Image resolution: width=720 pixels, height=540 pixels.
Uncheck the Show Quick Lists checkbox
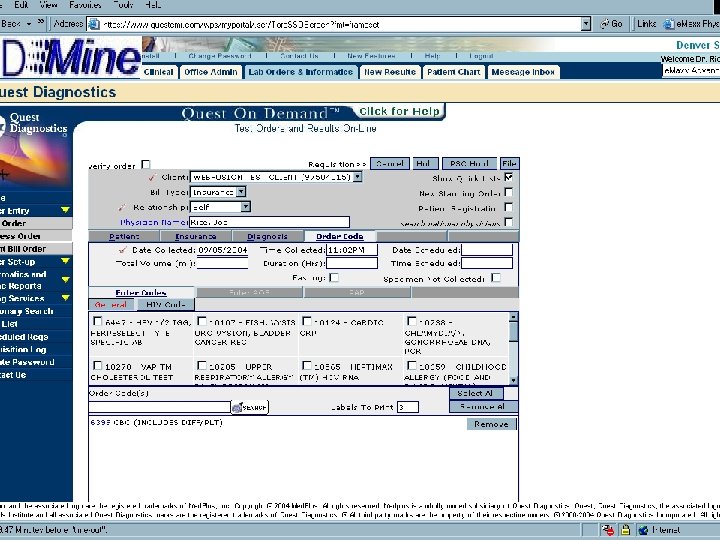pyautogui.click(x=508, y=177)
